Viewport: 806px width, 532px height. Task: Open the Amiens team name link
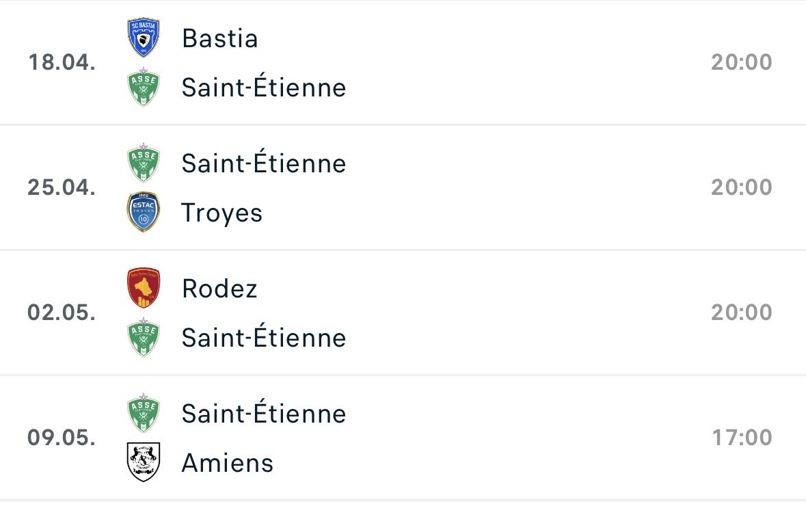pos(228,463)
